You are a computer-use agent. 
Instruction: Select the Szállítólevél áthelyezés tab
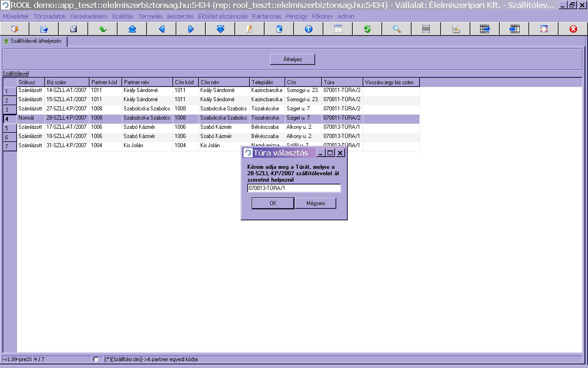34,41
